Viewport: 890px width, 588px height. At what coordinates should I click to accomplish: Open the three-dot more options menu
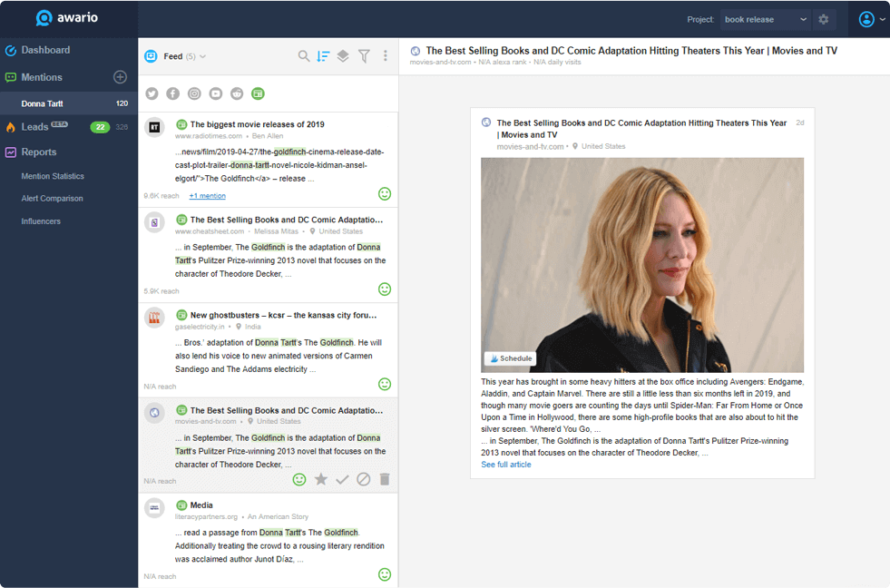pos(385,56)
